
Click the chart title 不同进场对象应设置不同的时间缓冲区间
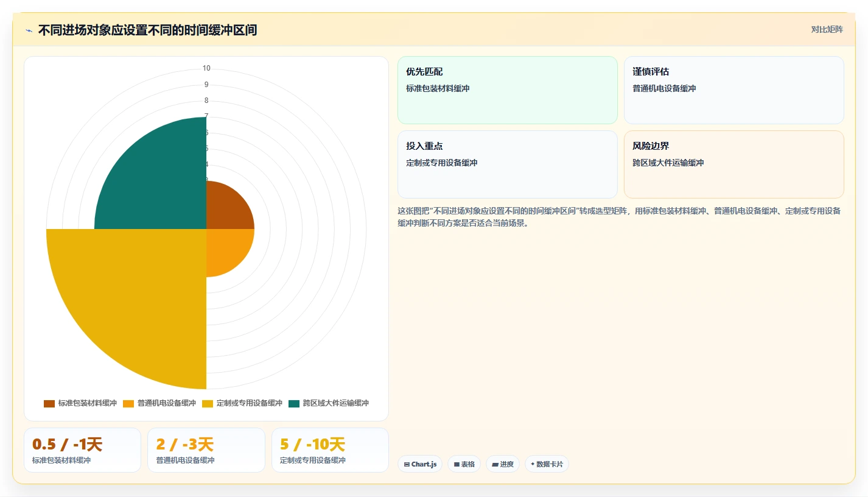[147, 30]
